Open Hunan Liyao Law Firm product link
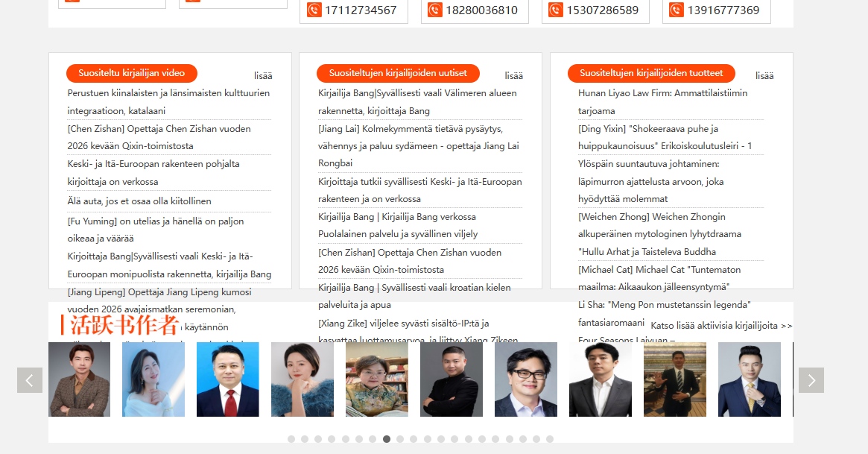Image resolution: width=868 pixels, height=454 pixels. click(x=662, y=93)
